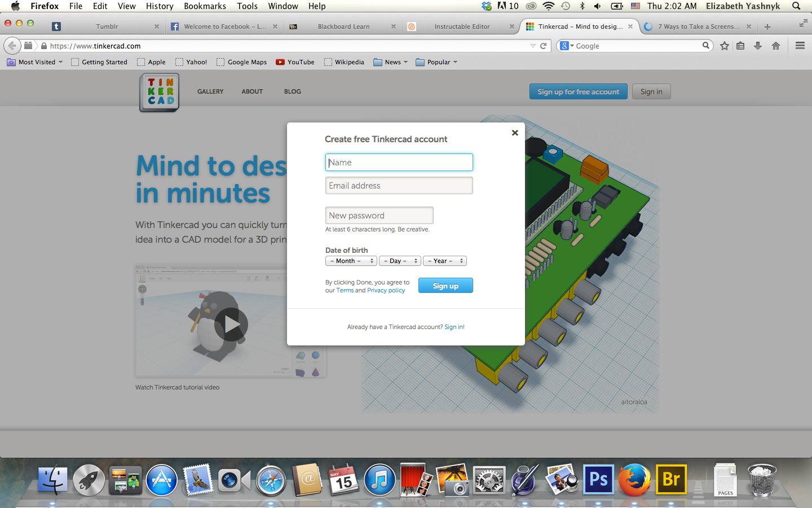Click the Tinkercad logo
Image resolution: width=812 pixels, height=508 pixels.
pos(158,91)
